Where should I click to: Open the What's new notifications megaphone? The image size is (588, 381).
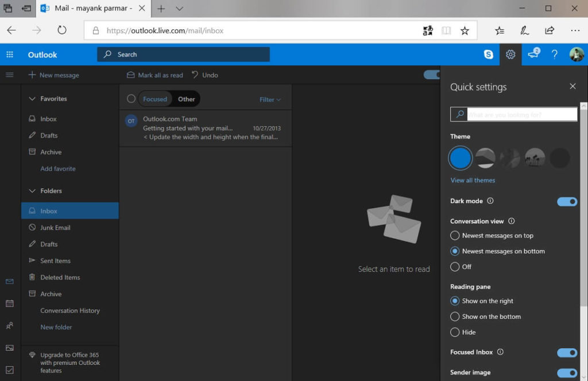(x=533, y=55)
